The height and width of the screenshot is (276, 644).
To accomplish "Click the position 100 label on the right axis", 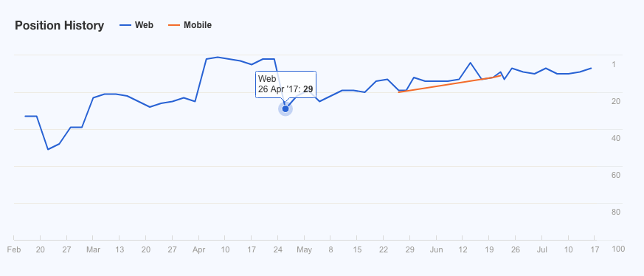I will [618, 249].
